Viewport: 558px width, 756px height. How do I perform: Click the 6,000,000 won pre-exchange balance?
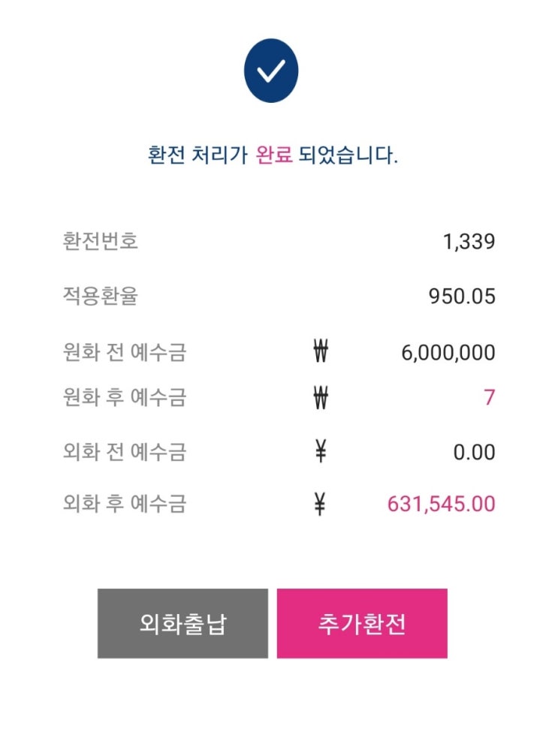(448, 353)
